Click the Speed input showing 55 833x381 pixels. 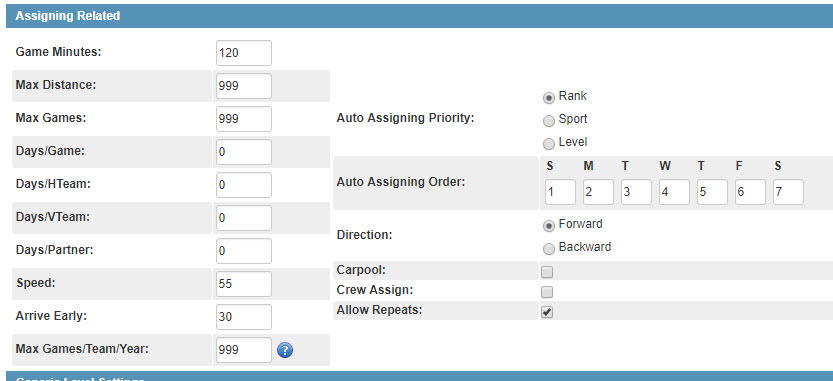tap(244, 284)
